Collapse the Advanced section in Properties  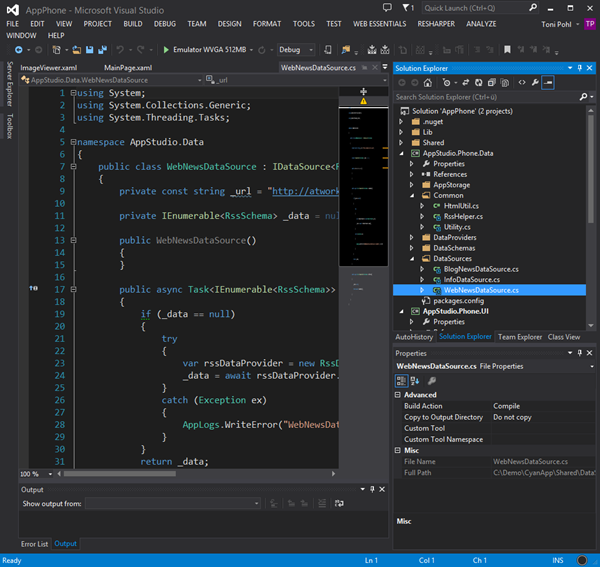tap(399, 395)
